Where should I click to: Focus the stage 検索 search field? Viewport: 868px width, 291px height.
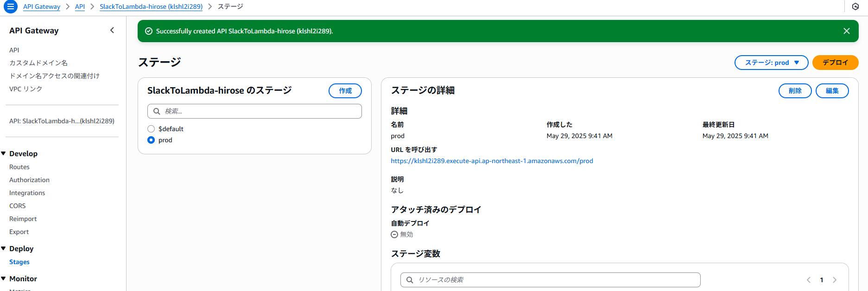pyautogui.click(x=254, y=111)
